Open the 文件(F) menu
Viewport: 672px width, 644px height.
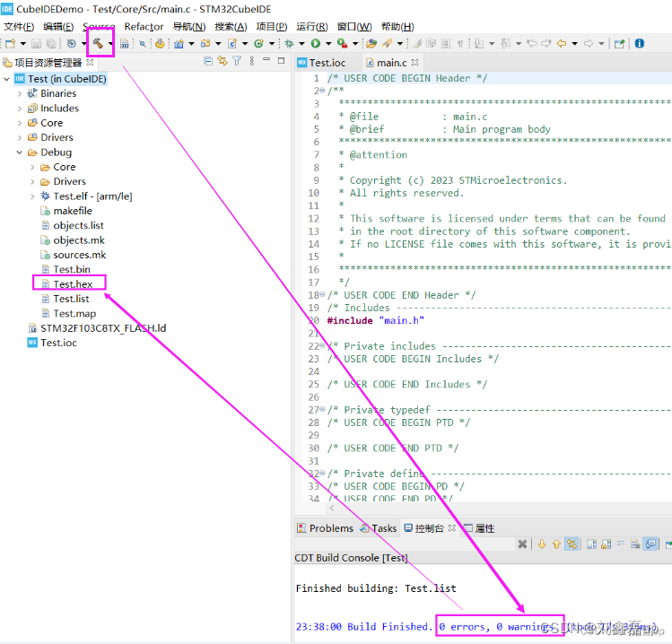[19, 27]
